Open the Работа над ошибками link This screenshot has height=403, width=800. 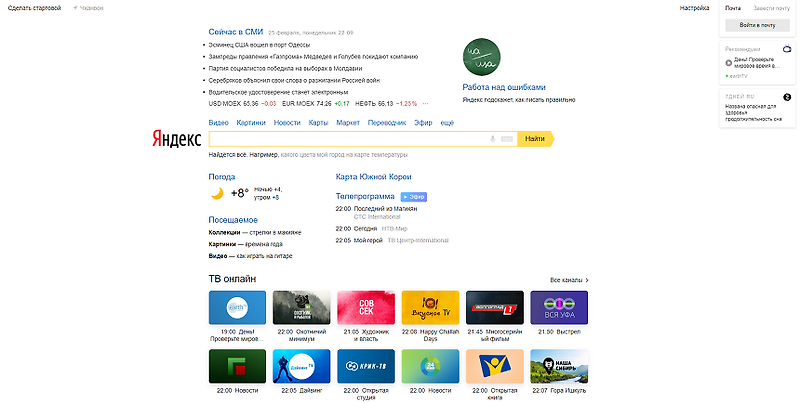504,87
